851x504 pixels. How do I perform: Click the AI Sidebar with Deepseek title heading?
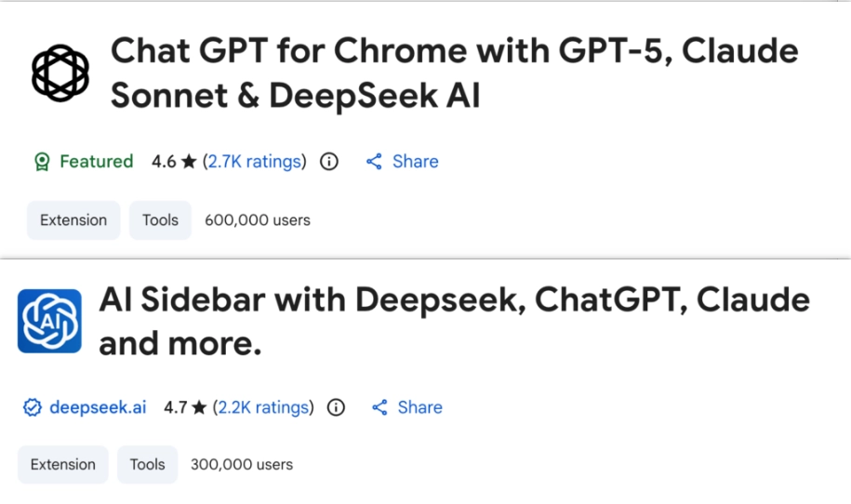(454, 321)
